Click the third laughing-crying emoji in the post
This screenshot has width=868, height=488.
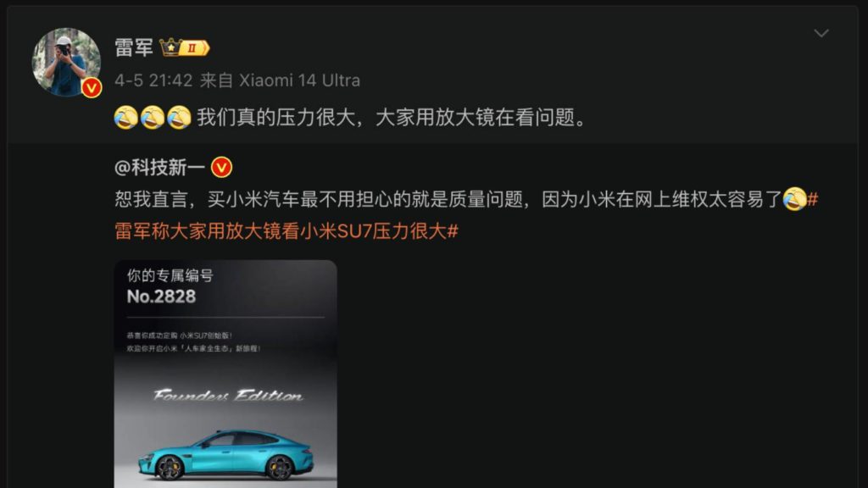[179, 117]
